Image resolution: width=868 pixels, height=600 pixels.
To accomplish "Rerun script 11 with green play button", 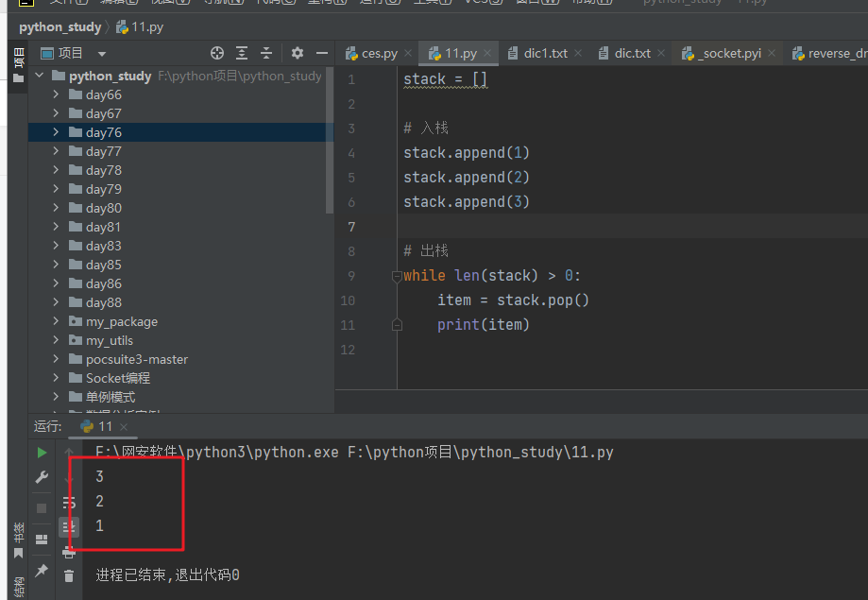I will pos(42,453).
